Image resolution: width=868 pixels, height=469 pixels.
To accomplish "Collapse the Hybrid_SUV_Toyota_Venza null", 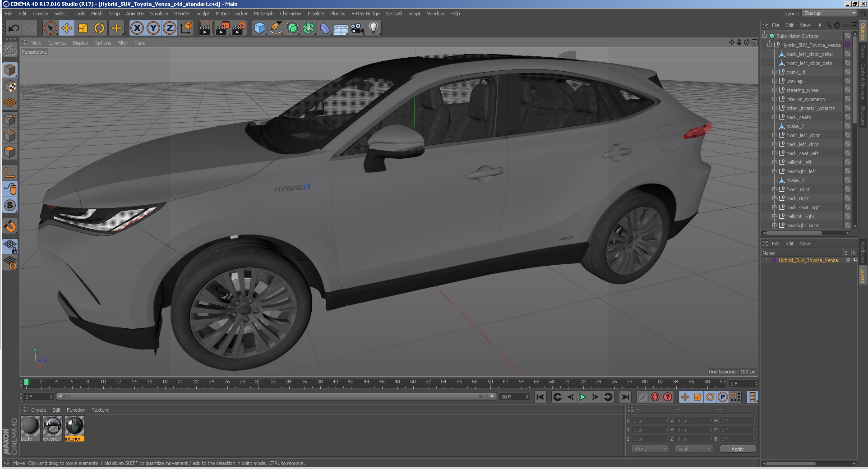I will [x=770, y=45].
